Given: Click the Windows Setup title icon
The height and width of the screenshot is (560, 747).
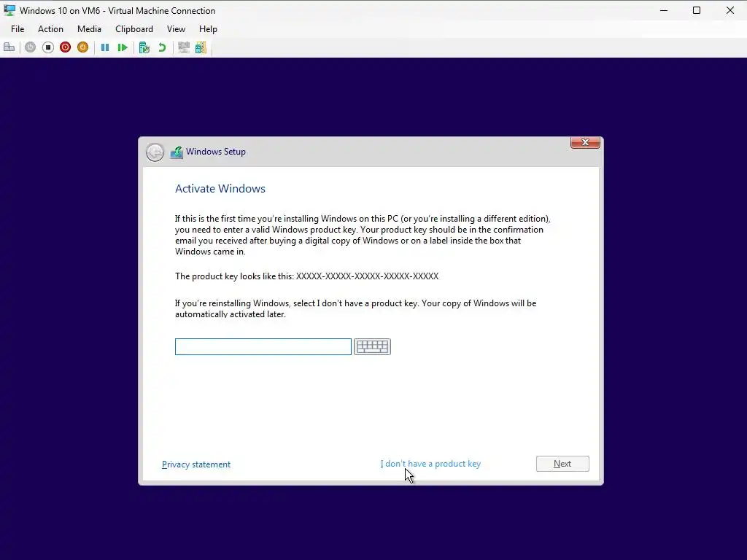Looking at the screenshot, I should pyautogui.click(x=177, y=152).
